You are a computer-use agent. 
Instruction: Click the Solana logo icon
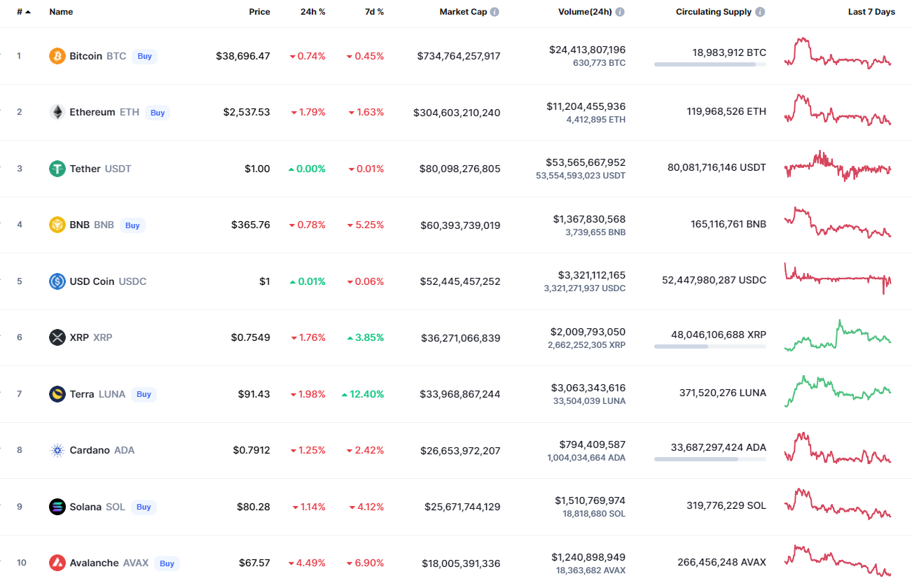tap(57, 507)
